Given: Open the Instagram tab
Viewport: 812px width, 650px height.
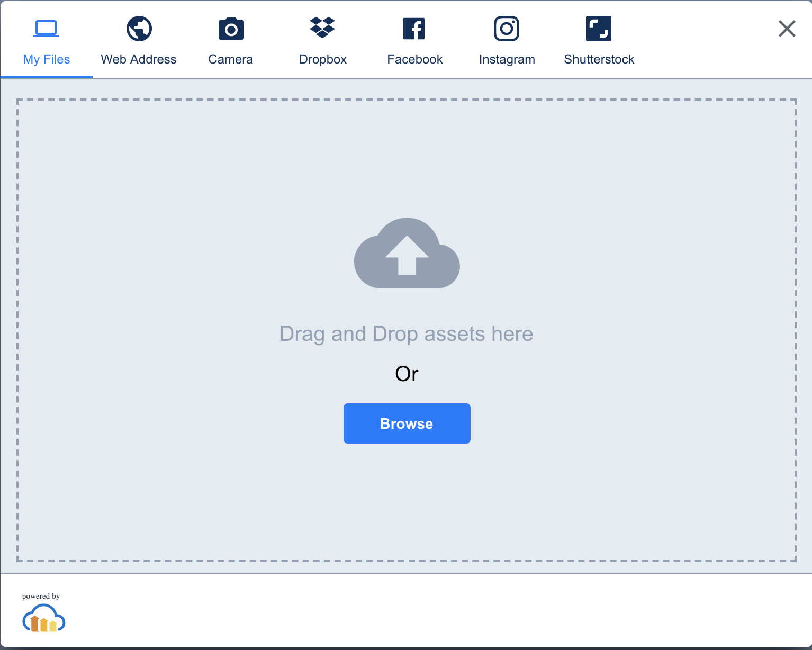Looking at the screenshot, I should (x=507, y=59).
